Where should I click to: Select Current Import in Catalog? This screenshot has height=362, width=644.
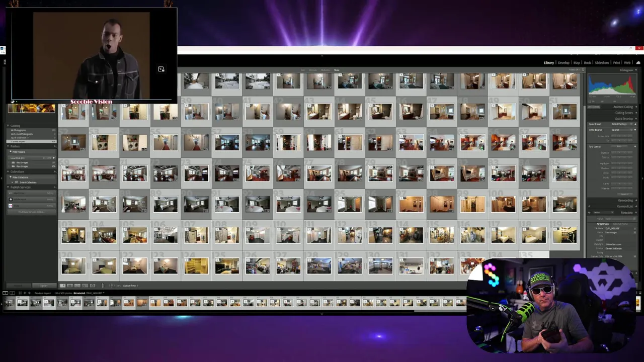tap(31, 141)
